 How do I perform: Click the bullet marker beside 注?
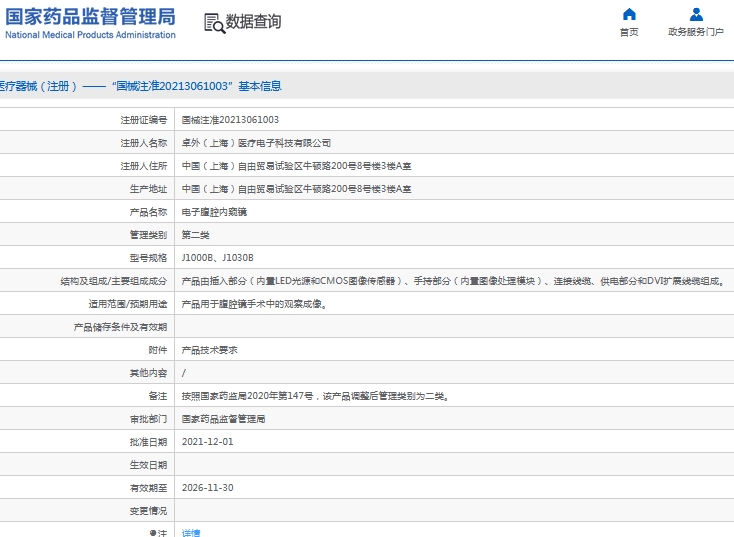153,533
